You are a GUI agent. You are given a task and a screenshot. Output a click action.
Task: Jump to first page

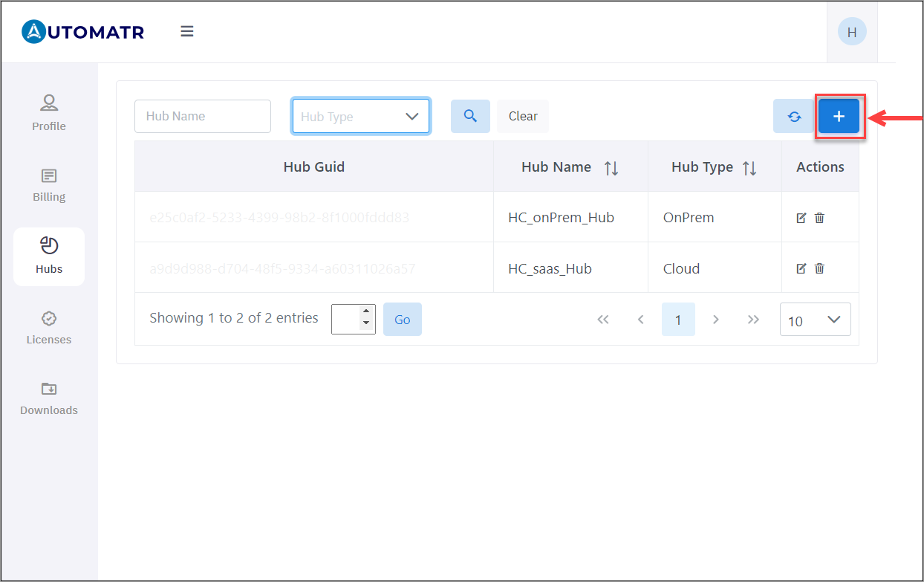tap(603, 320)
